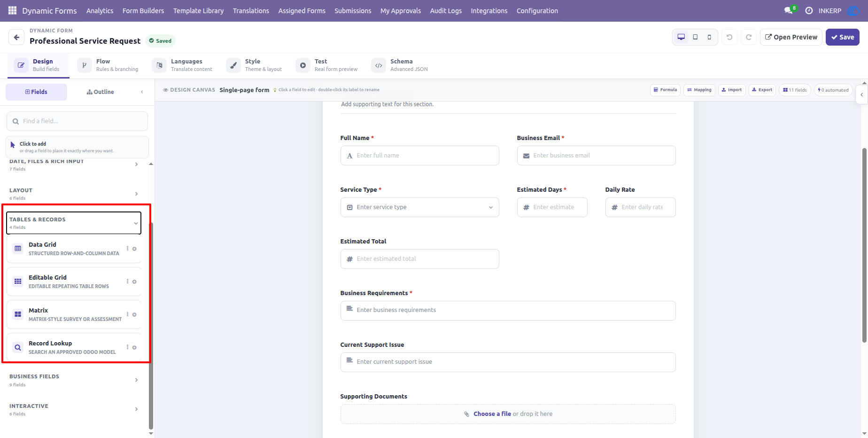This screenshot has height=438, width=868.
Task: Click the back arrow beside Dynamic Form
Action: (x=16, y=37)
